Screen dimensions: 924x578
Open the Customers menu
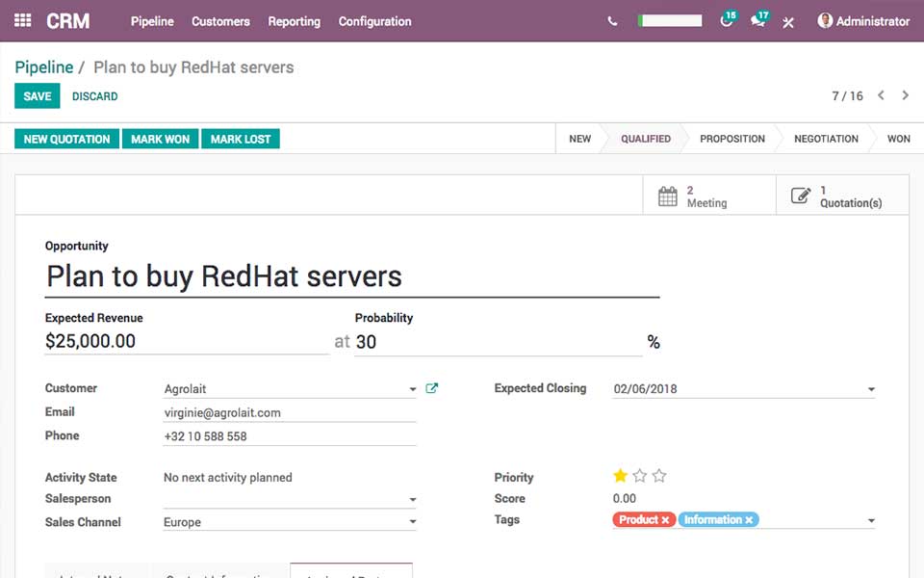coord(220,21)
